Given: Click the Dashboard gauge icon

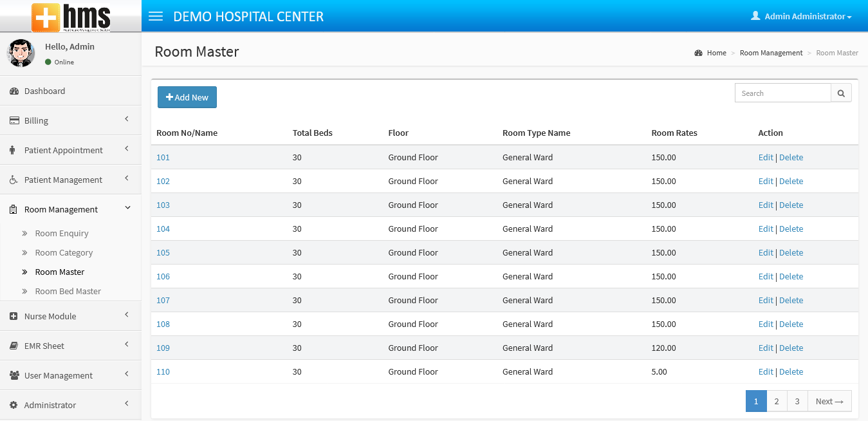Looking at the screenshot, I should [x=14, y=91].
